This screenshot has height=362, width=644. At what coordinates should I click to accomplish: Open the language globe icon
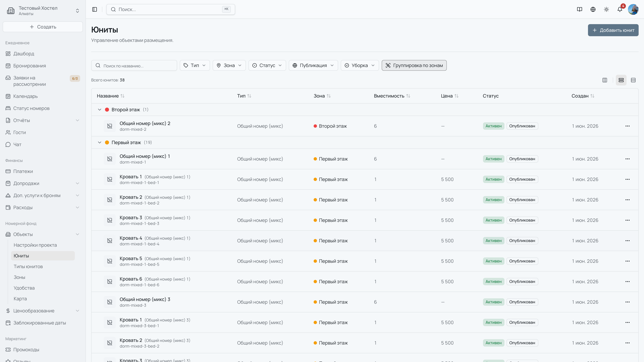(593, 9)
